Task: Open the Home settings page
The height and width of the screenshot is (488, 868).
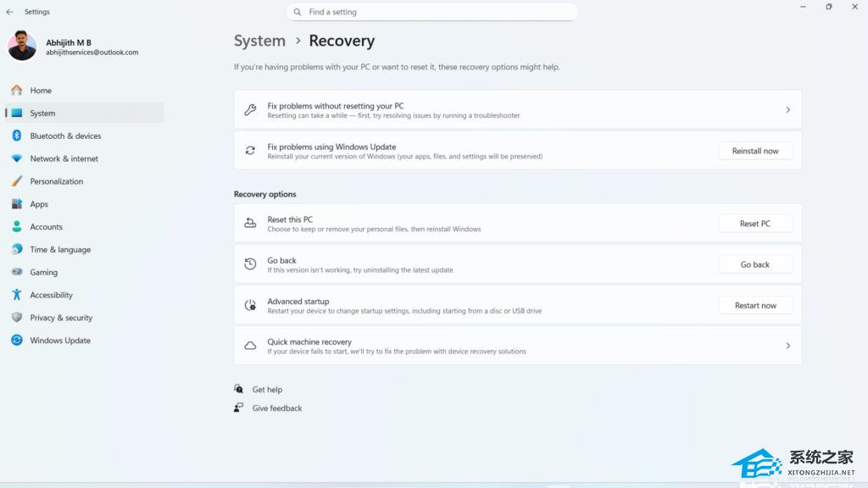Action: coord(41,91)
